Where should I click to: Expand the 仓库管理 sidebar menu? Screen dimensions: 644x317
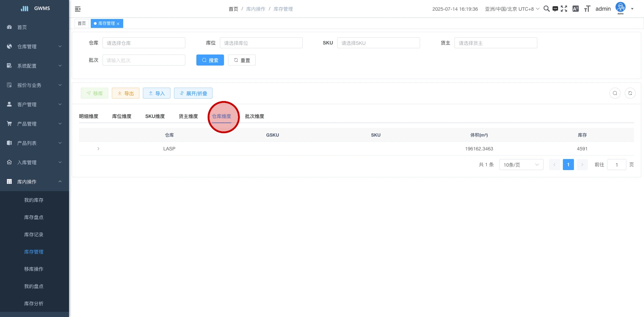(35, 47)
